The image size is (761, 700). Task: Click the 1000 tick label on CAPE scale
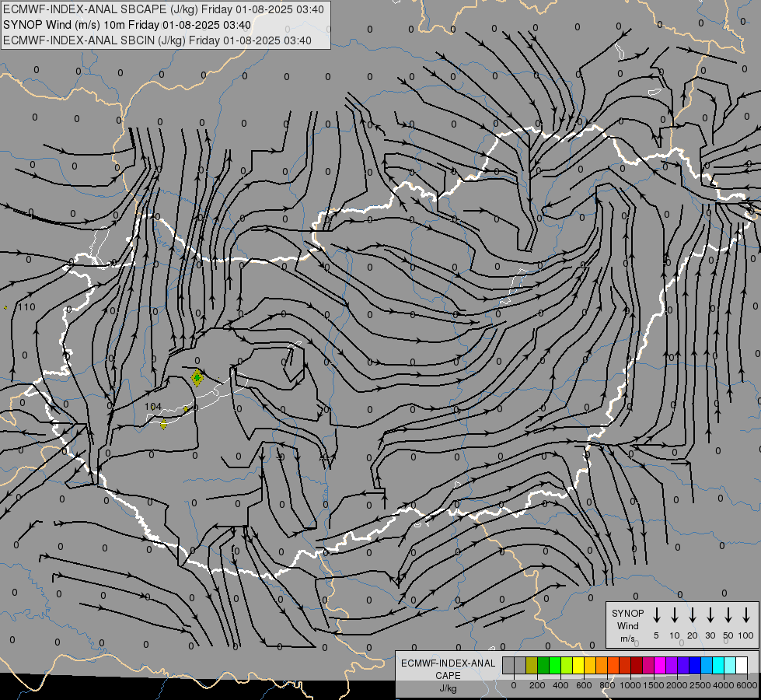click(630, 685)
